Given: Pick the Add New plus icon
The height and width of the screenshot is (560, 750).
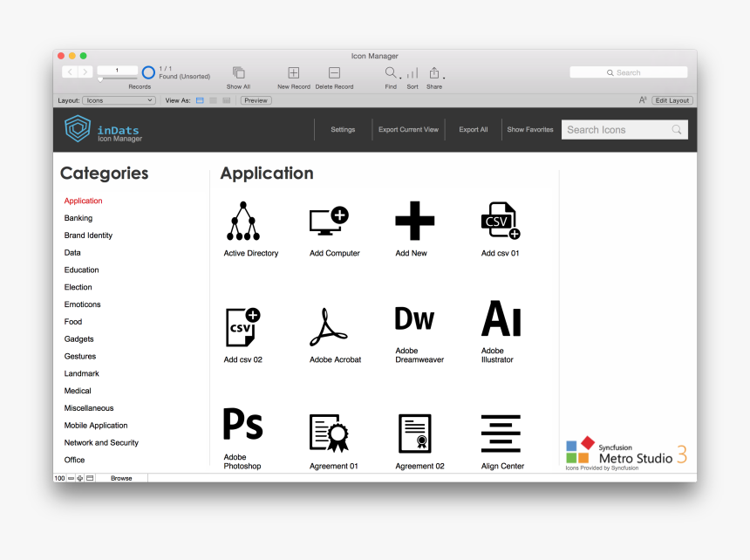Looking at the screenshot, I should click(x=415, y=221).
